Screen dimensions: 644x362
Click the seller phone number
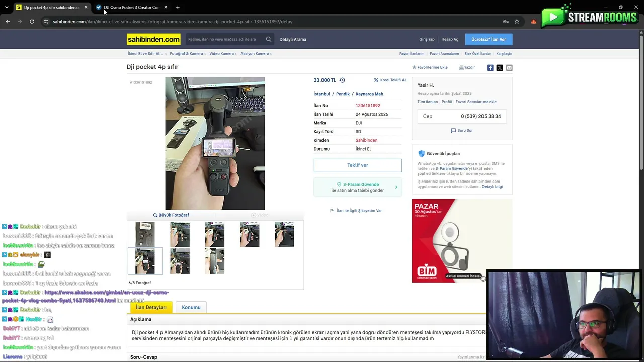pos(481,116)
